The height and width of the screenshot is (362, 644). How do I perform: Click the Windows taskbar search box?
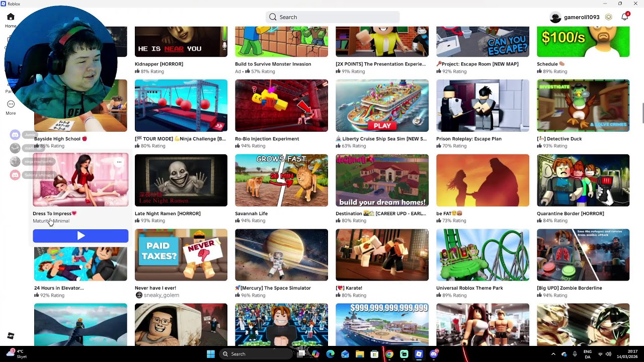click(x=256, y=354)
